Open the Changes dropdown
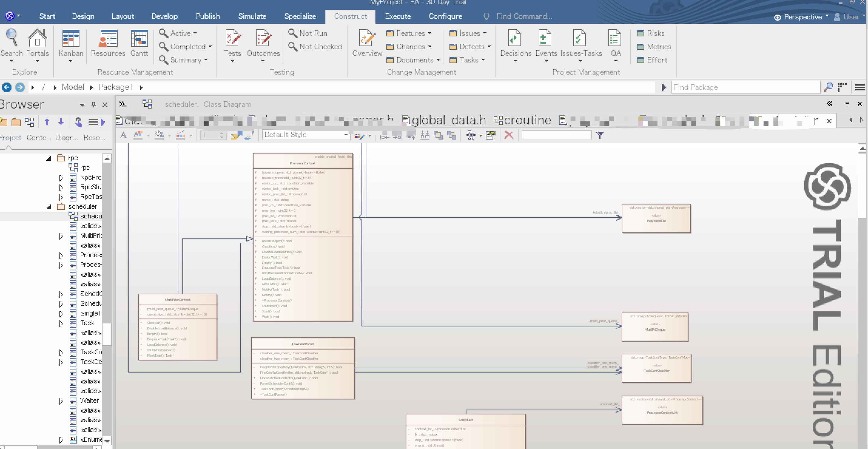868x449 pixels. (409, 46)
